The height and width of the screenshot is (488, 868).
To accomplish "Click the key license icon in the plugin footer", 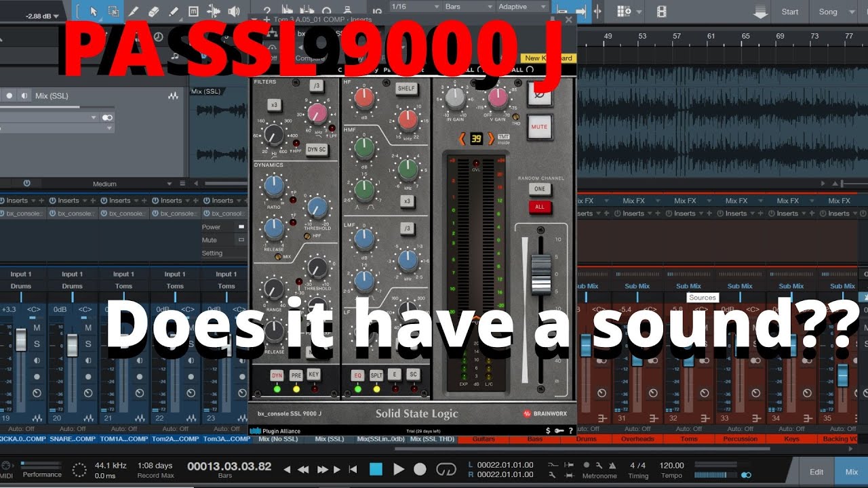I will pyautogui.click(x=559, y=430).
